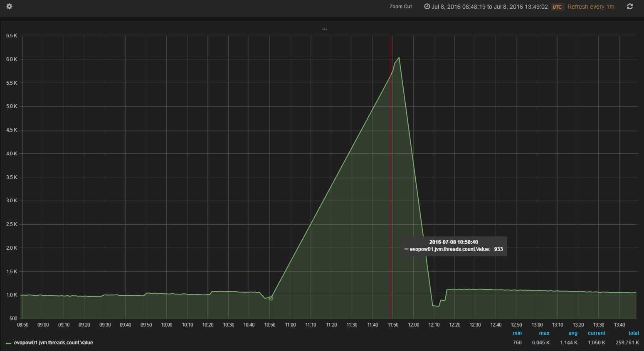This screenshot has height=351, width=644.
Task: Click the tooltip value 933
Action: point(498,249)
